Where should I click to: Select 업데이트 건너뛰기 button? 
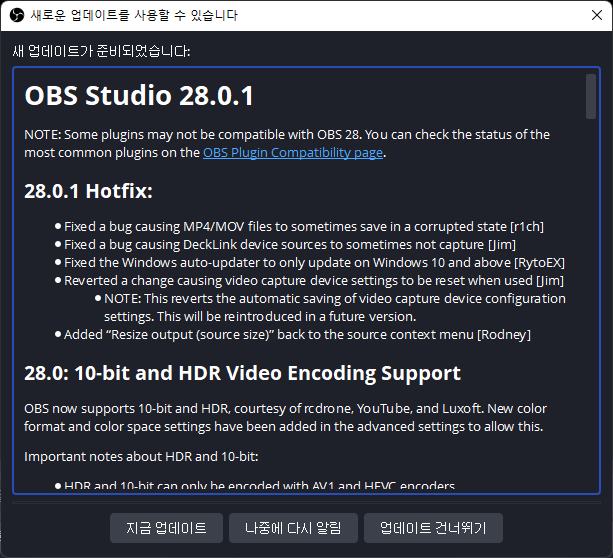tap(433, 528)
